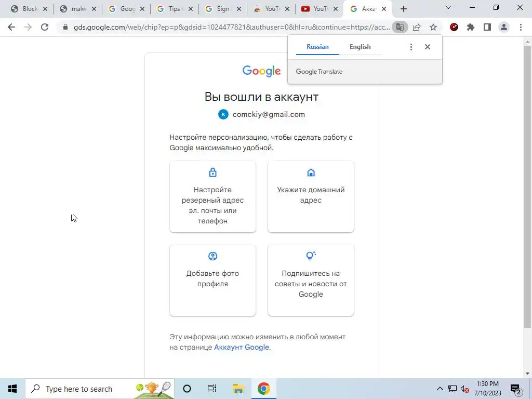
Task: Click the browser forward arrow
Action: click(28, 27)
